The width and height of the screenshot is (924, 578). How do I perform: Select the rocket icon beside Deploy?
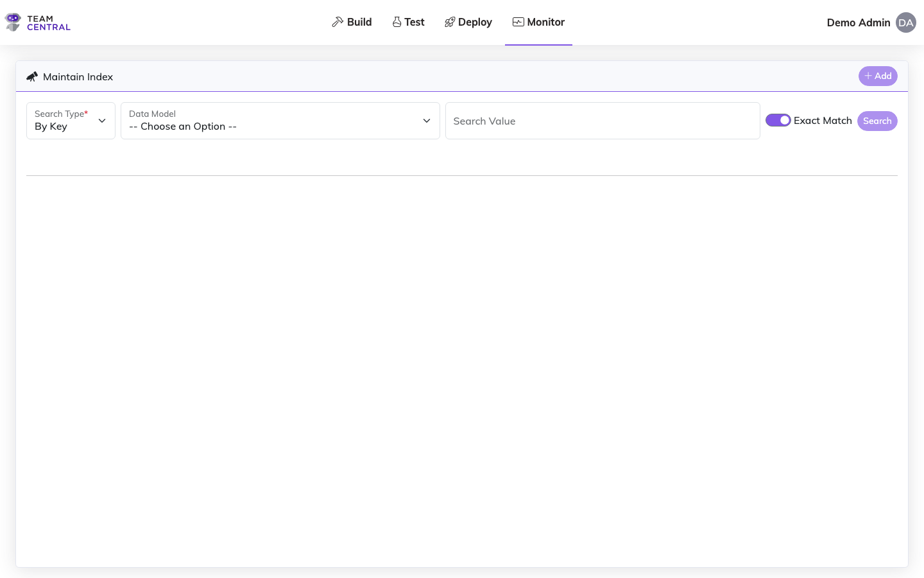point(449,21)
